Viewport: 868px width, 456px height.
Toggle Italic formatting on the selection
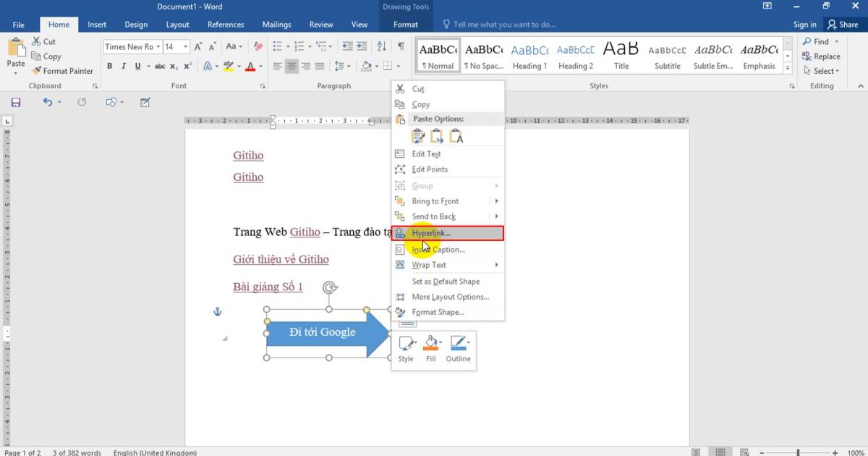coord(123,66)
